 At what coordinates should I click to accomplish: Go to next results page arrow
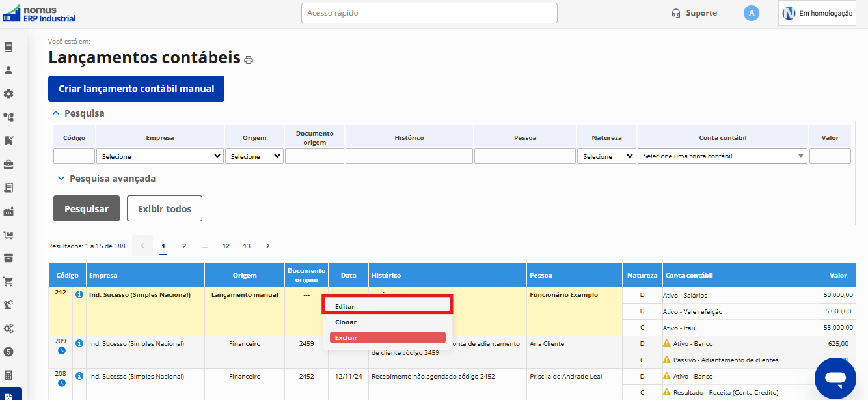(x=267, y=246)
